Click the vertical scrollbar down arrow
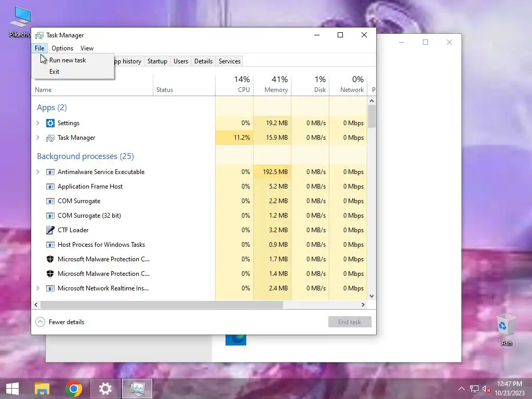532x399 pixels. click(x=372, y=296)
